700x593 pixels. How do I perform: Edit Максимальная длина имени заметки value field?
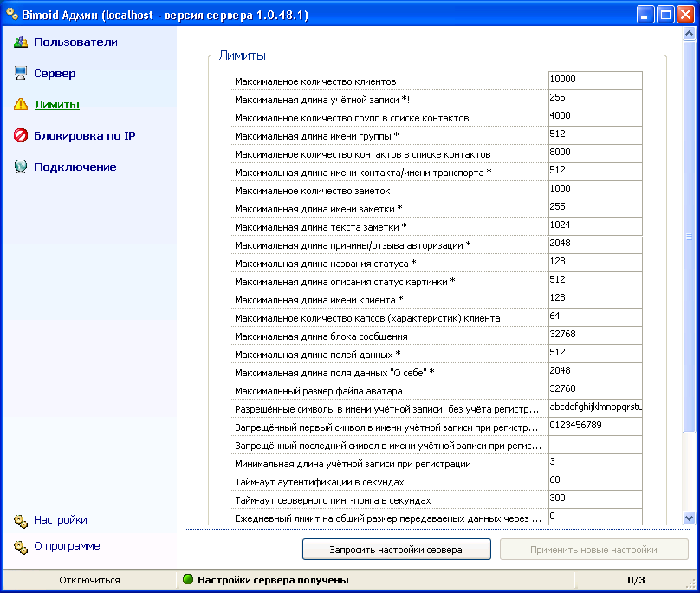pyautogui.click(x=595, y=208)
